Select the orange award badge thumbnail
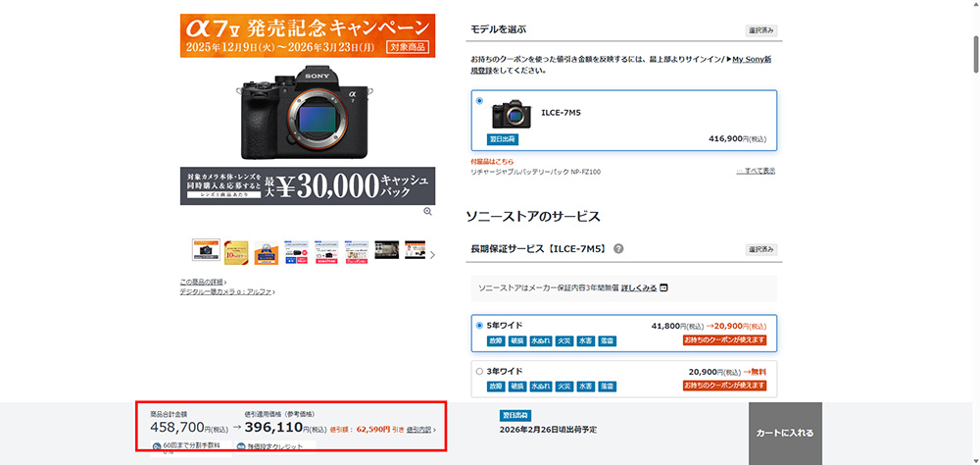Viewport: 980px width, 465px height. [267, 252]
